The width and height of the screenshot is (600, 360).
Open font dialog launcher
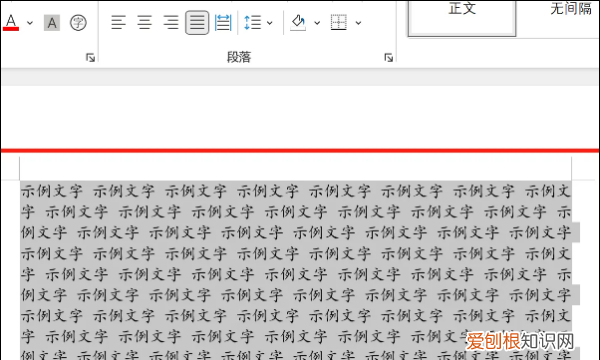(90, 58)
